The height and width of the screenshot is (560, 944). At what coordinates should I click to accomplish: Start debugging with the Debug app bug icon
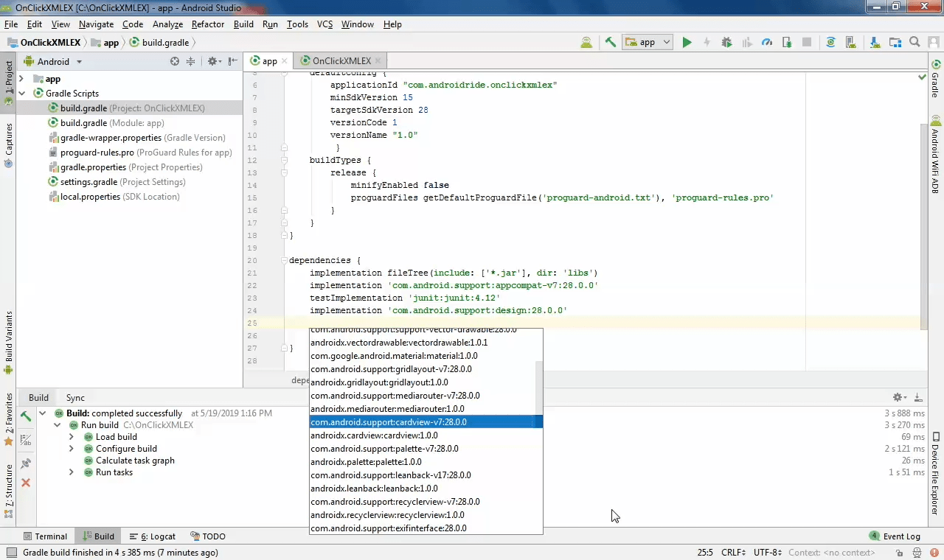point(727,43)
